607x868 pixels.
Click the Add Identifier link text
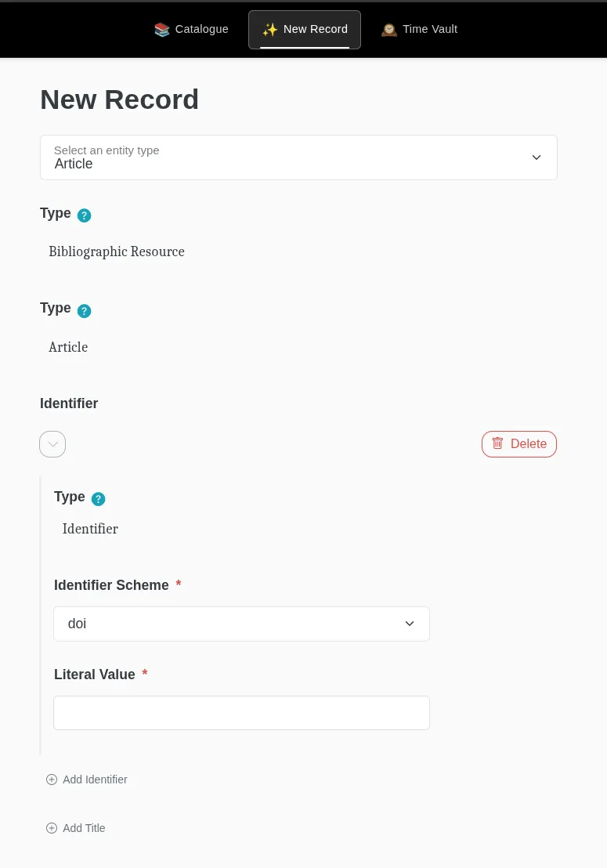click(95, 779)
